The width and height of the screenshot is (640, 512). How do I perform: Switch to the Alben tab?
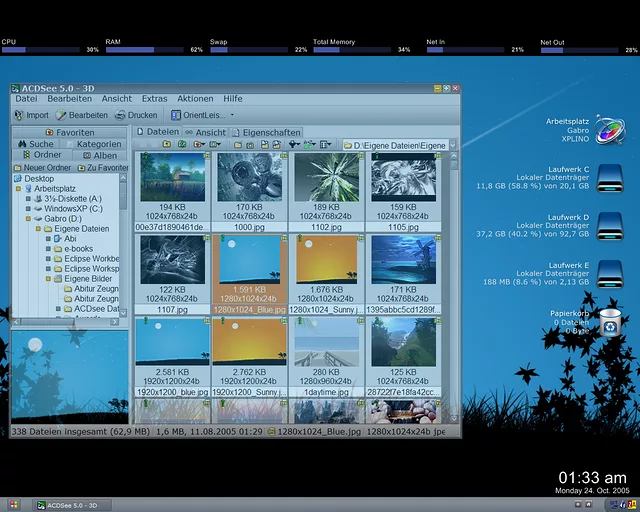click(98, 155)
